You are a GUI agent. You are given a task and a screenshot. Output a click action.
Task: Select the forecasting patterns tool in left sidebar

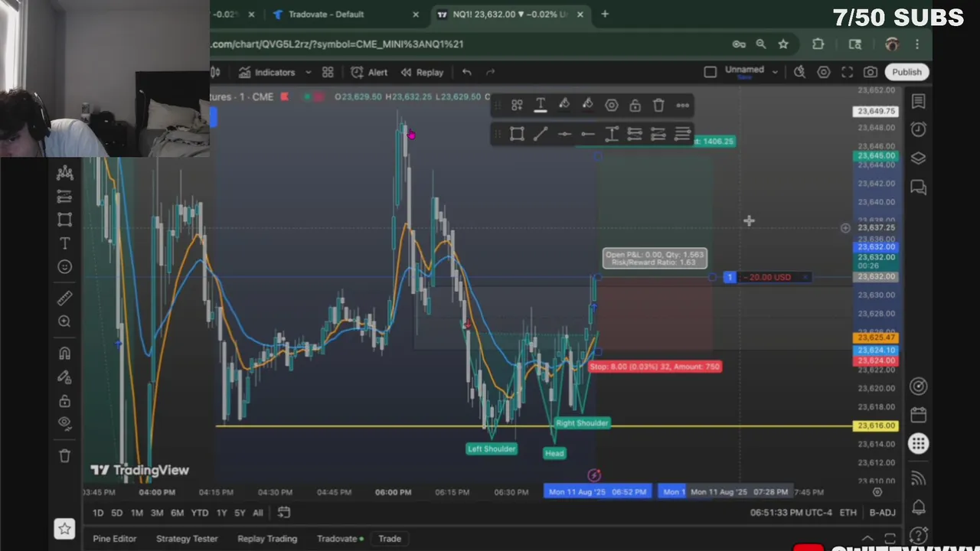pyautogui.click(x=64, y=197)
